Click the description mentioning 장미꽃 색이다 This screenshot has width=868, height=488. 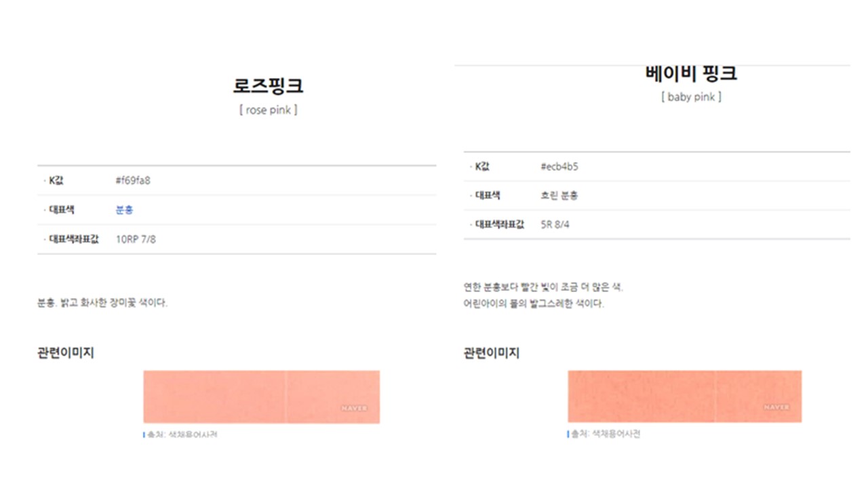[x=102, y=303]
